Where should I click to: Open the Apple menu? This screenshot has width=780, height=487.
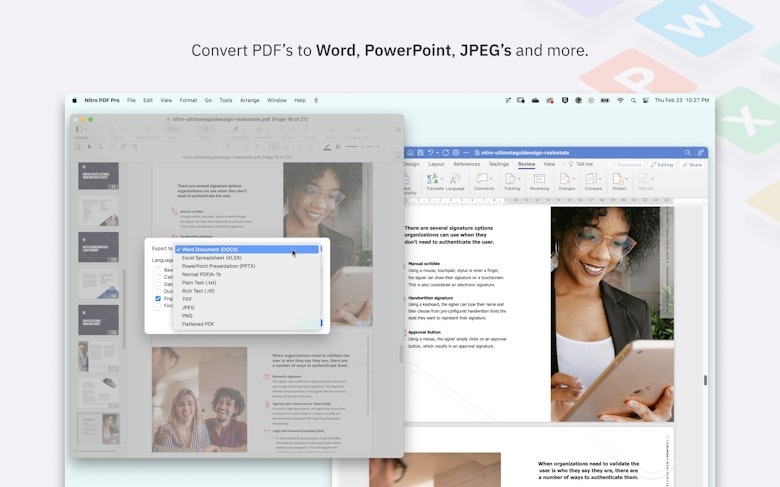tap(75, 100)
